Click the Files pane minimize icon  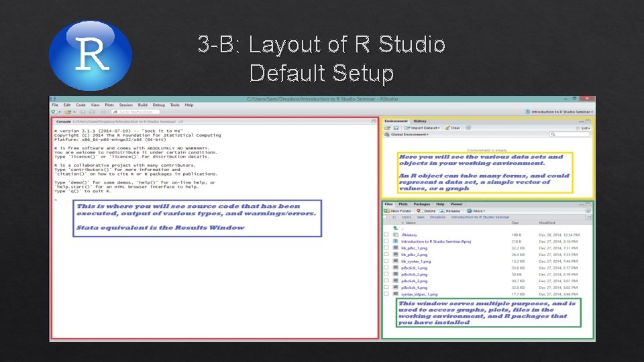(x=581, y=204)
